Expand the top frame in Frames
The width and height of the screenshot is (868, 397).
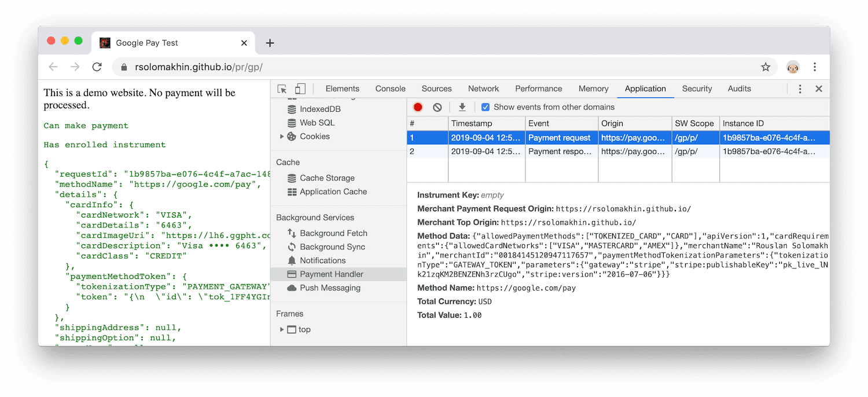coord(282,329)
